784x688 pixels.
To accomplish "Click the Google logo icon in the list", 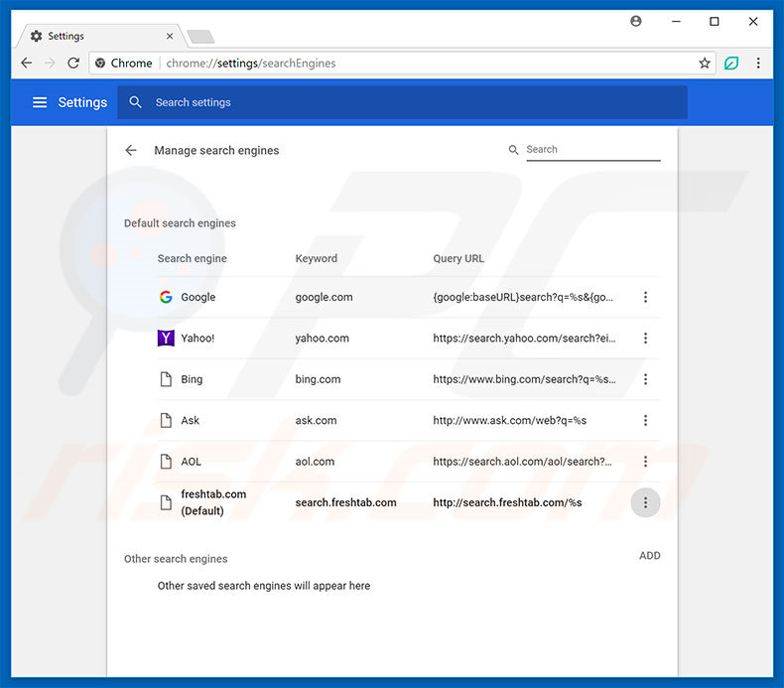I will 166,297.
